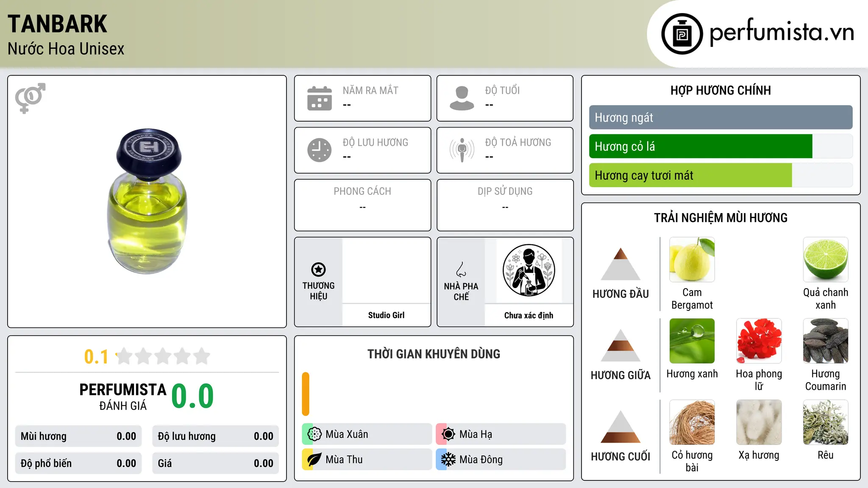The image size is (868, 488).
Task: Open the Rêu moss note image
Action: point(826,422)
